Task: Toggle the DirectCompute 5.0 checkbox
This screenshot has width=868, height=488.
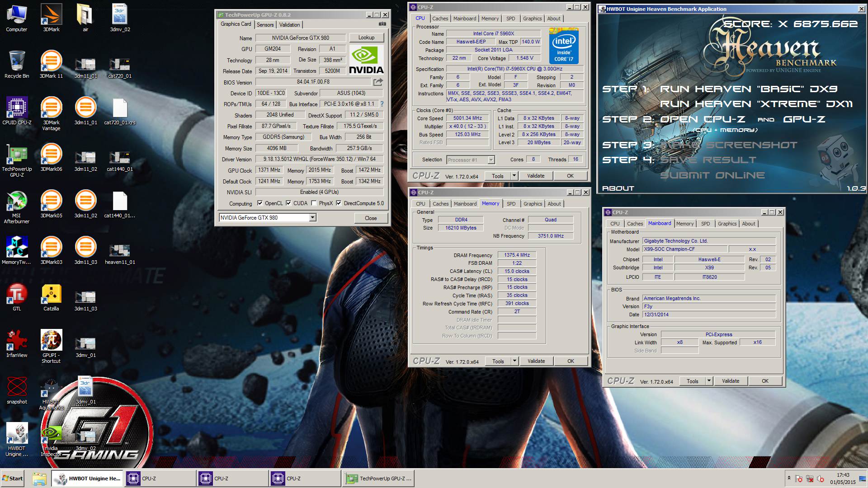Action: coord(339,203)
